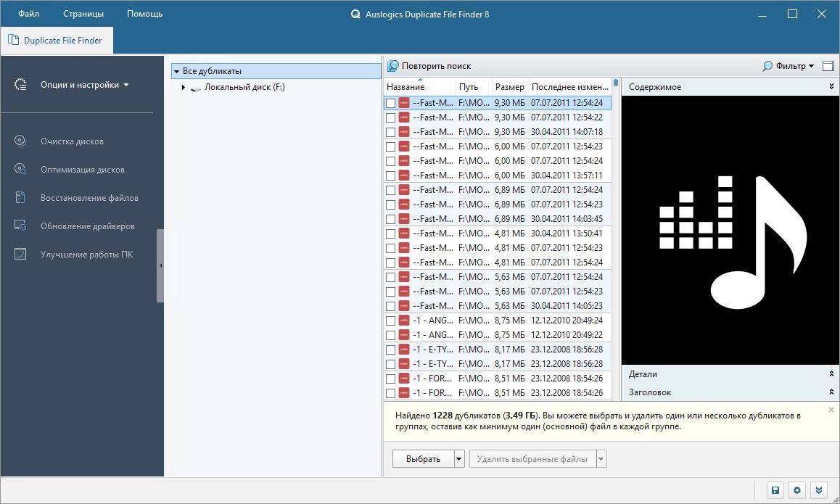840x504 pixels.
Task: Click the Обновление драйверов icon
Action: point(20,226)
